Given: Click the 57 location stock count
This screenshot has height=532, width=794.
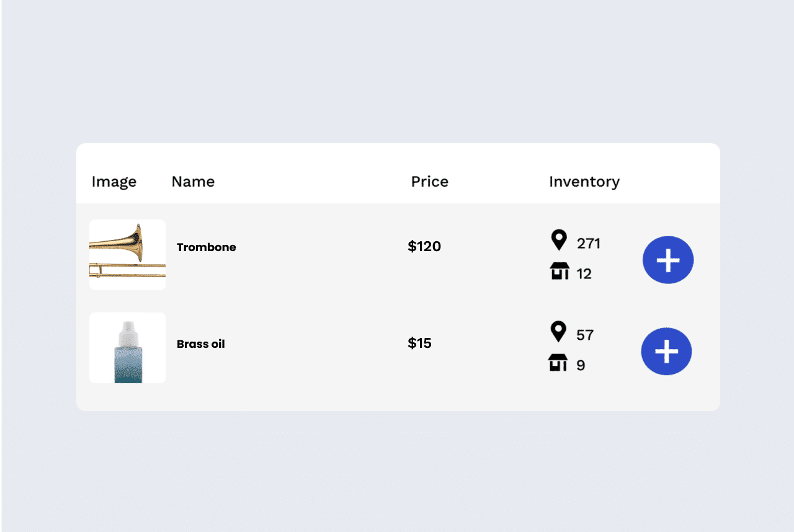Looking at the screenshot, I should click(x=585, y=335).
